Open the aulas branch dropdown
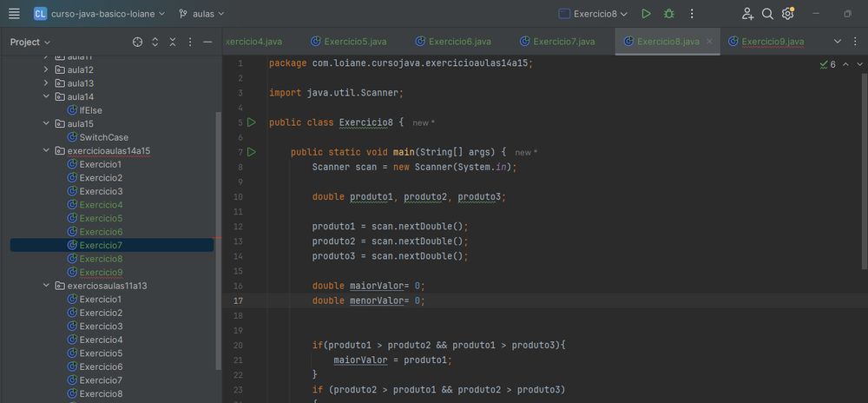This screenshot has width=868, height=403. click(x=202, y=14)
